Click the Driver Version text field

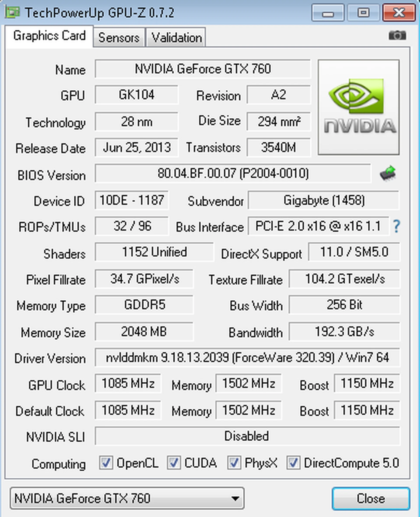(247, 358)
